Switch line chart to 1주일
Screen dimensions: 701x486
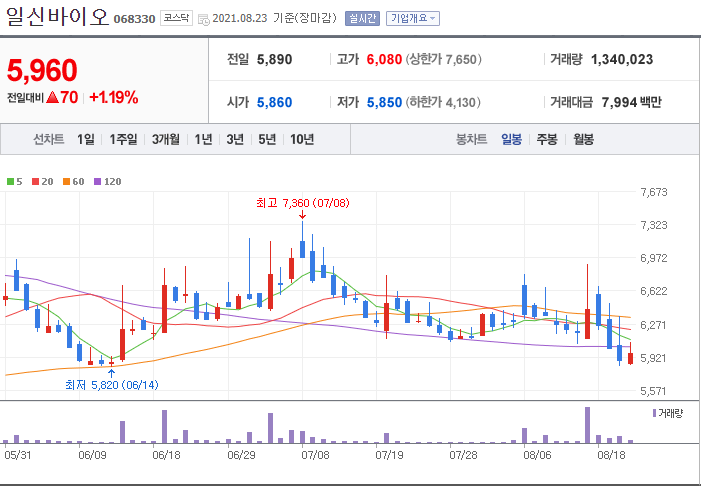pos(123,139)
